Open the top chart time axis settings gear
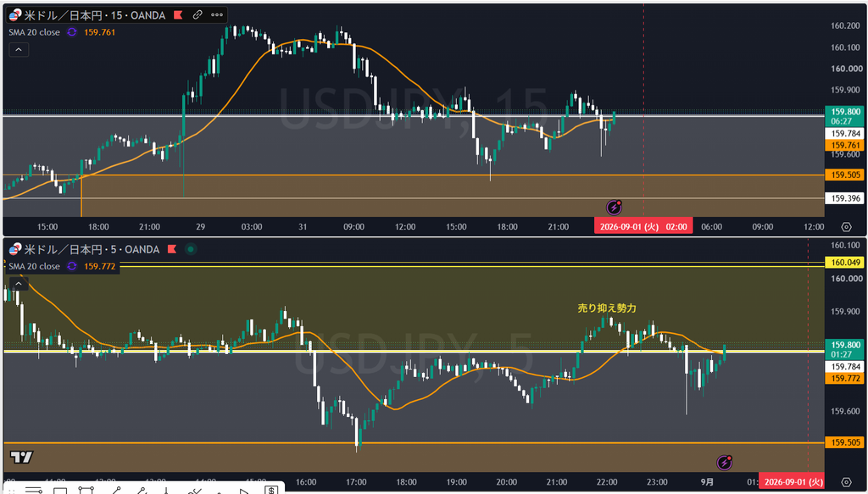Image resolution: width=868 pixels, height=494 pixels. [x=846, y=227]
